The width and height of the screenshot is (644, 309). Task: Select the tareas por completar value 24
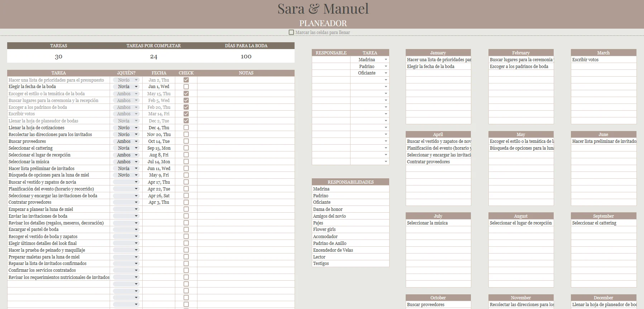coord(153,57)
